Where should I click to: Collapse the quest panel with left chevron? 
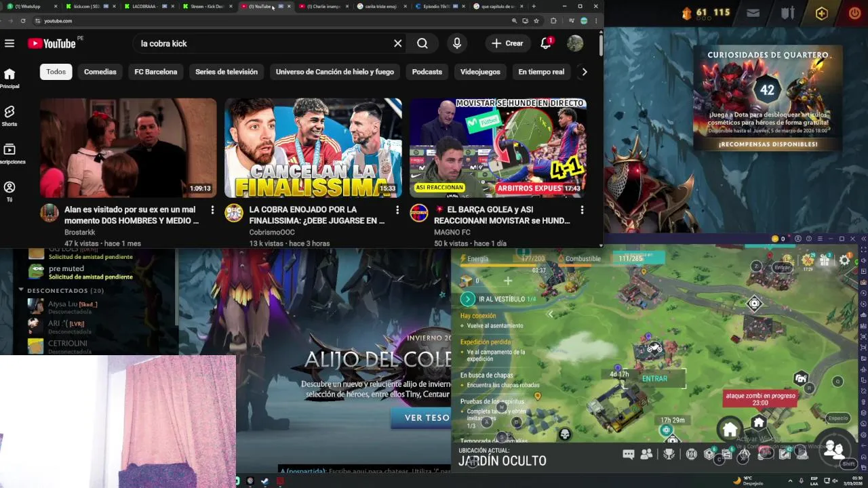tap(550, 314)
